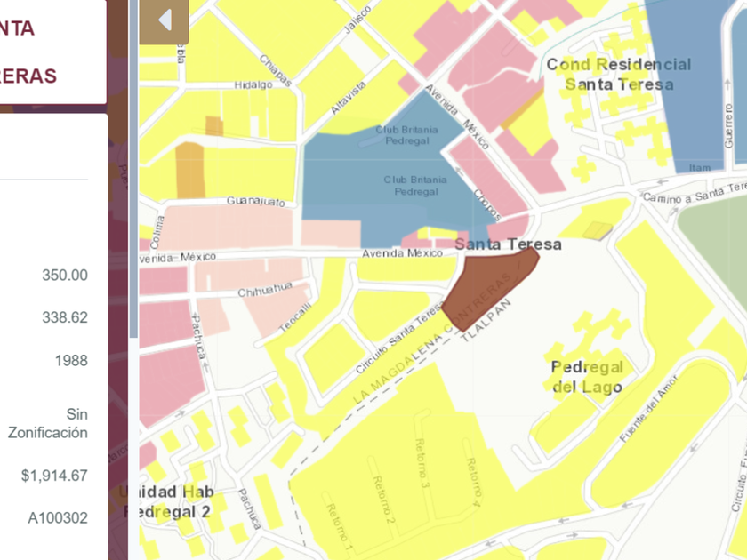
Task: Click the Camino a Santa Teresa label
Action: click(x=695, y=192)
